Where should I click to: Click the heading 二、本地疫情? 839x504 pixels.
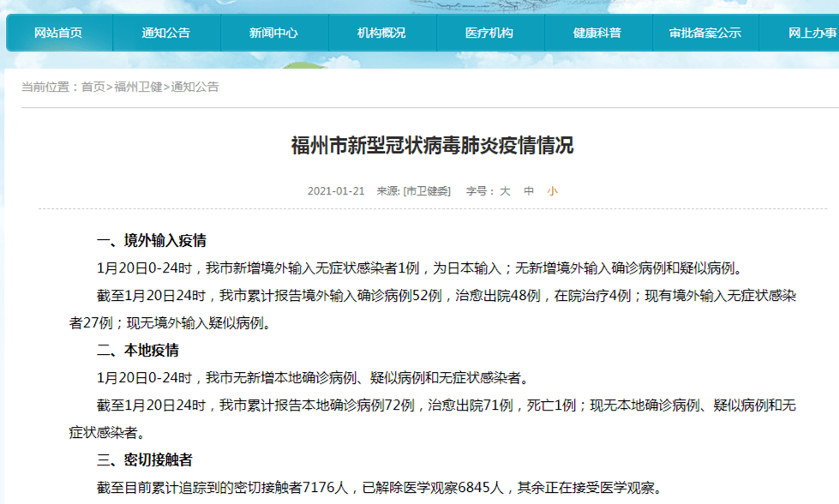(x=138, y=350)
